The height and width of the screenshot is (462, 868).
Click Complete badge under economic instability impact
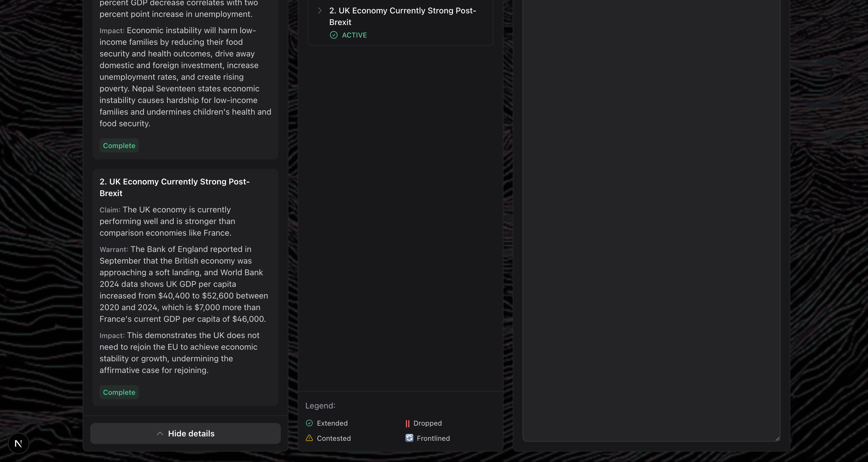tap(119, 145)
